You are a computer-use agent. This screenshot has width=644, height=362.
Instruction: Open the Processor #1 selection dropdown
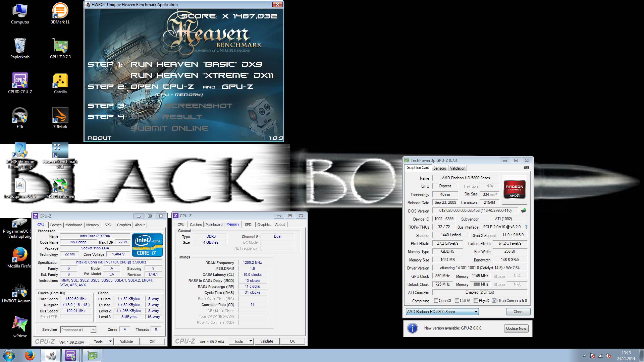pos(78,330)
